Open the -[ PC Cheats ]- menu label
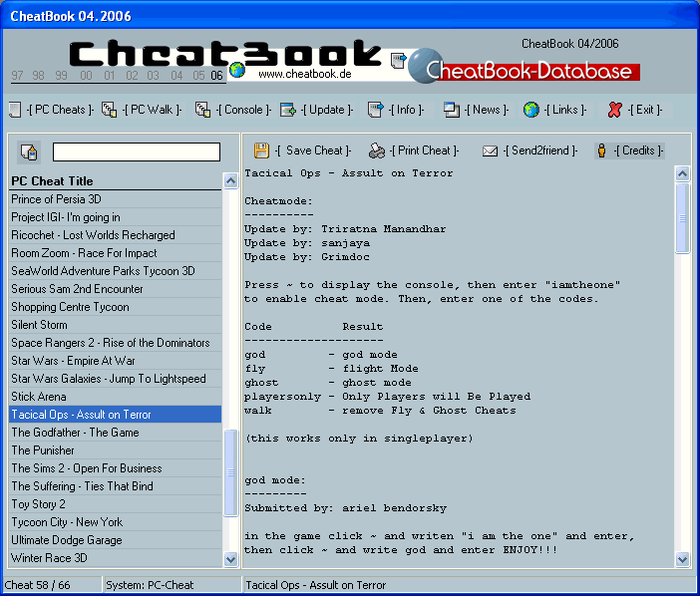This screenshot has height=596, width=700. tap(60, 110)
